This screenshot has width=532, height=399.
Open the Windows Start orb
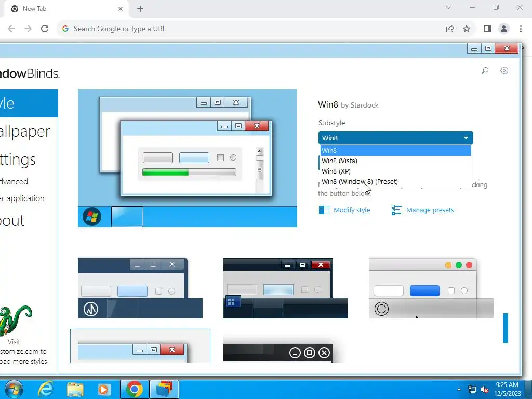click(x=14, y=389)
